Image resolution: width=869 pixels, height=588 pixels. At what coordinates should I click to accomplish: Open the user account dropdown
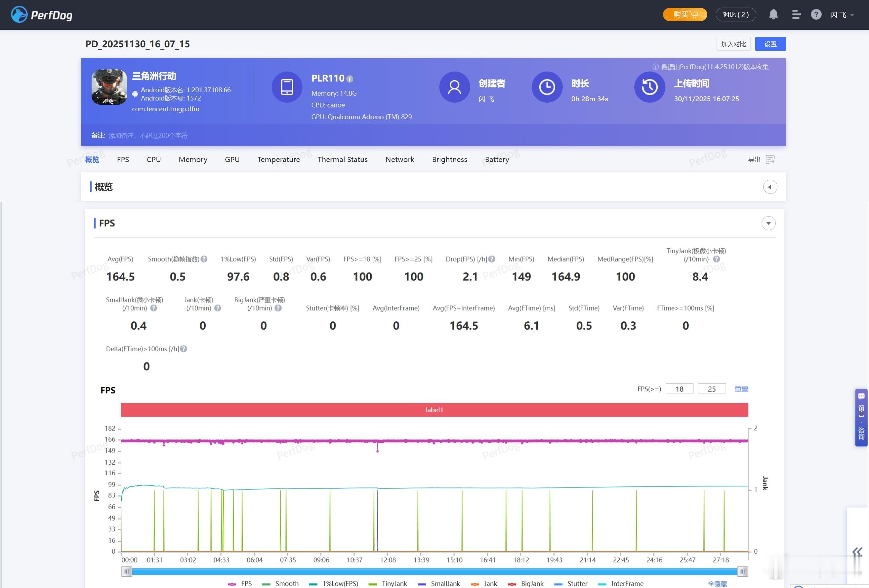pos(841,15)
